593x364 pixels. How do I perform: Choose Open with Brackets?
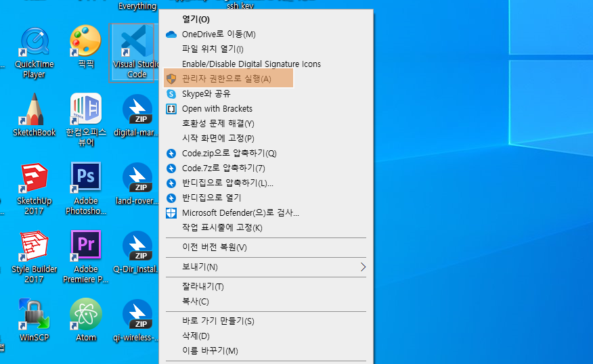point(266,109)
